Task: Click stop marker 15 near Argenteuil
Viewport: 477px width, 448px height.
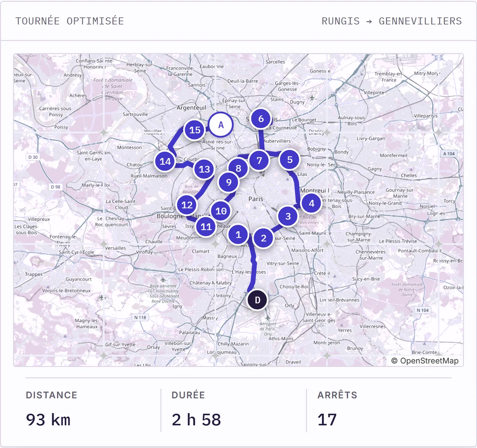Action: [195, 130]
